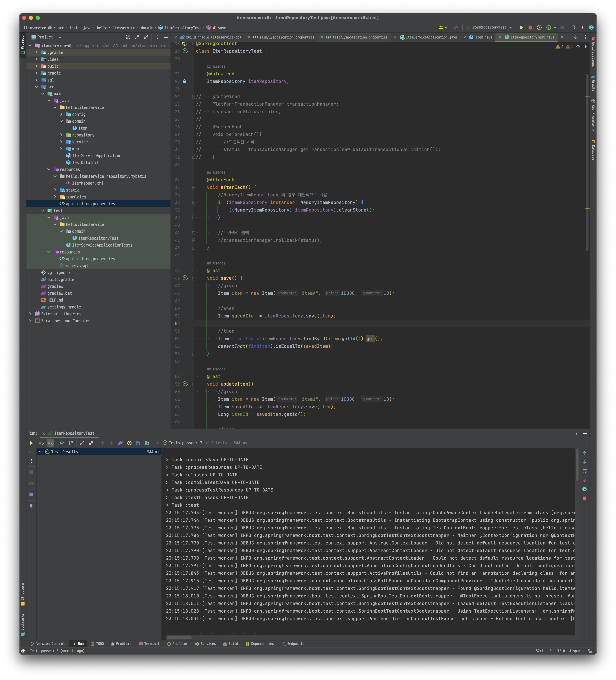Open Services tool window tab
The image size is (616, 680).
pyautogui.click(x=205, y=644)
